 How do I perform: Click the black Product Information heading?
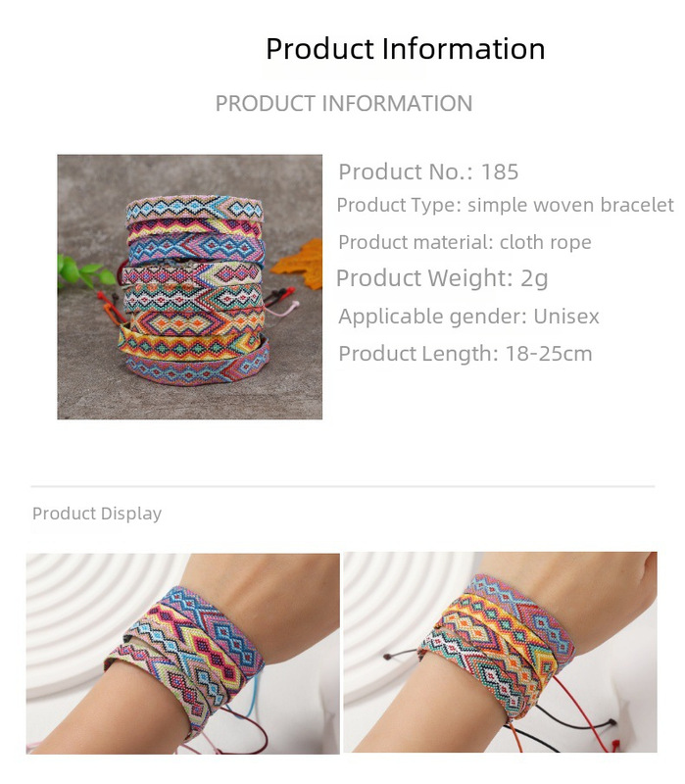405,48
